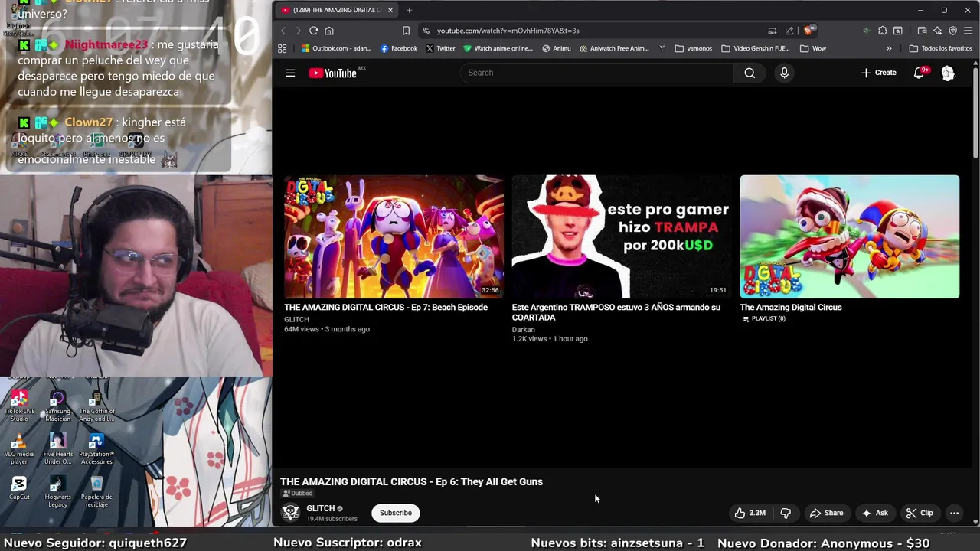The width and height of the screenshot is (980, 551).
Task: Open Darkan channel name under video
Action: (524, 329)
